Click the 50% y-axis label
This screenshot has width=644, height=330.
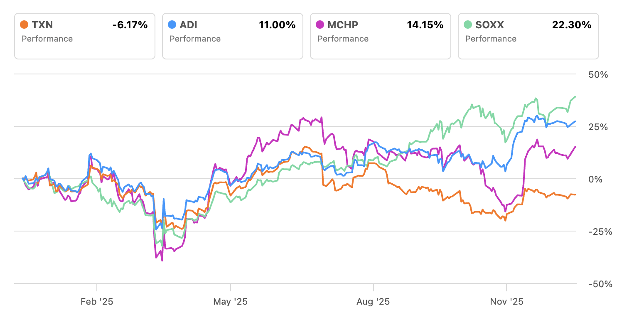click(x=598, y=75)
